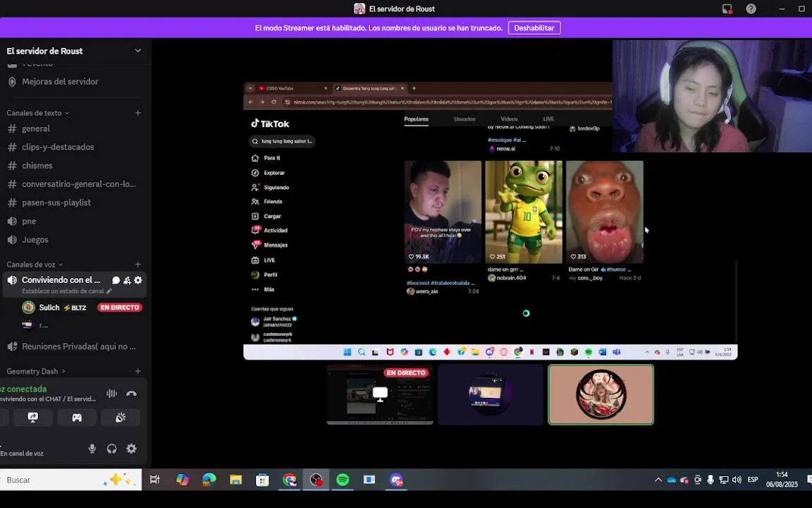Open the soundboard button
This screenshot has width=812, height=508.
(121, 418)
